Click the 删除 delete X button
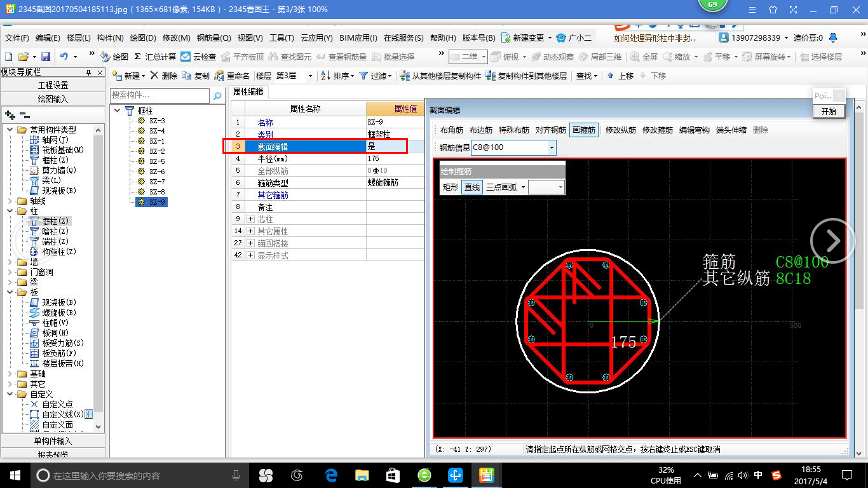868x488 pixels. tap(164, 76)
